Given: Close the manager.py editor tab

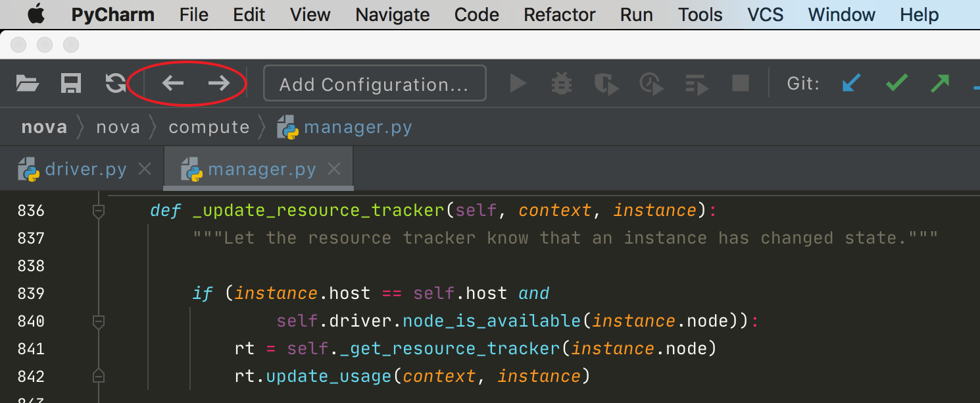Looking at the screenshot, I should pos(334,170).
